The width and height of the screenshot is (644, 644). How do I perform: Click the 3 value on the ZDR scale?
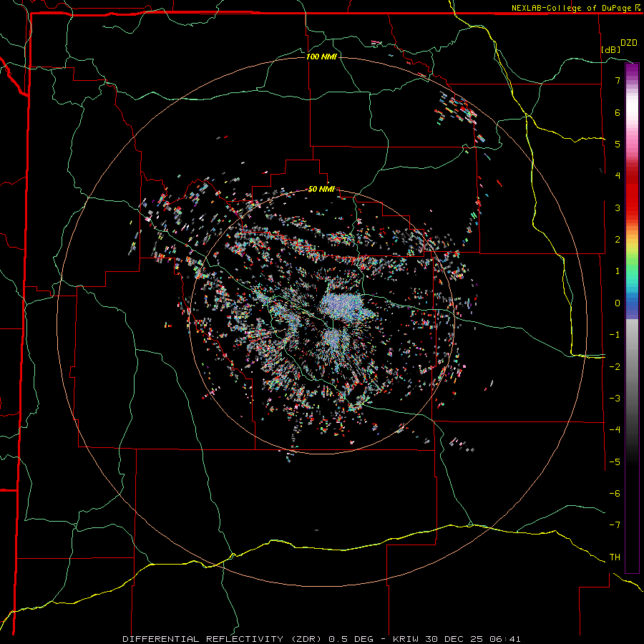point(618,208)
